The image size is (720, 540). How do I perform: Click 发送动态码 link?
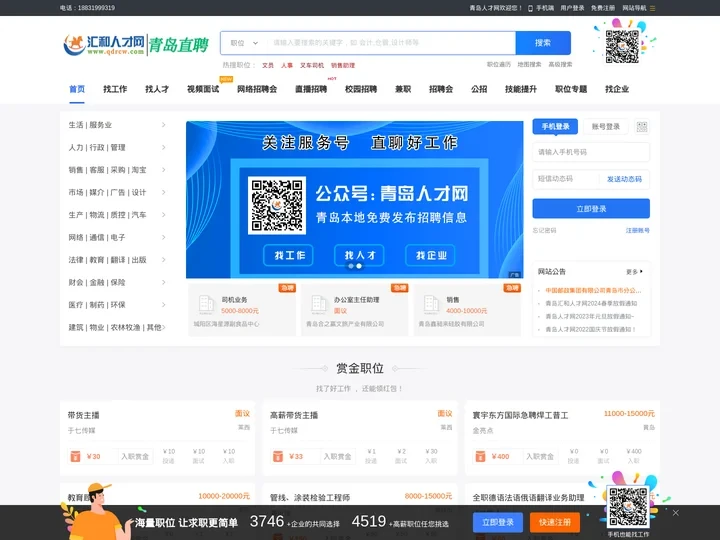click(624, 179)
